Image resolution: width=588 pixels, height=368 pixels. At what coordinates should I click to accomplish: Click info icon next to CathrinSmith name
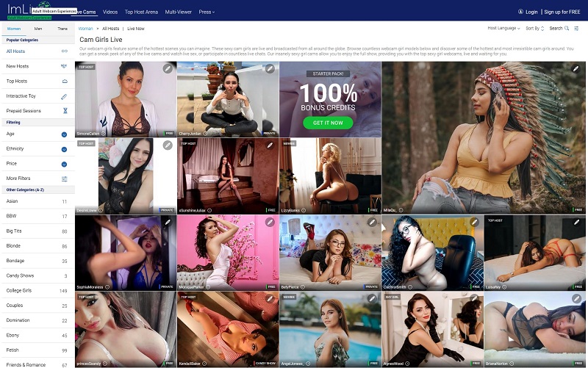click(410, 287)
